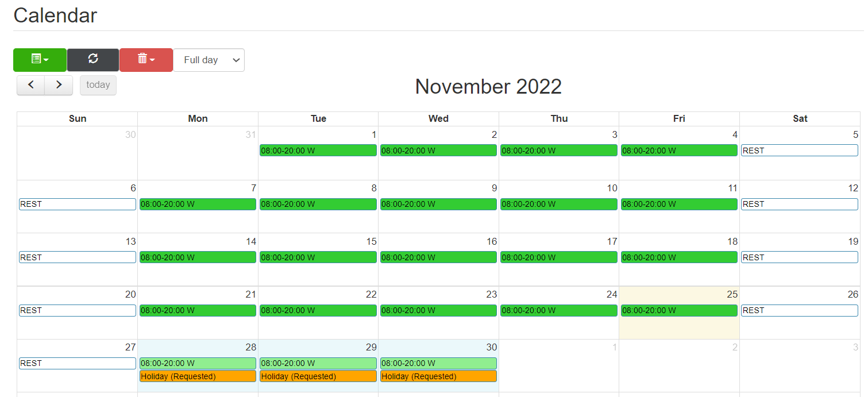Open the Full day selector
The width and height of the screenshot is (868, 397).
(x=209, y=60)
